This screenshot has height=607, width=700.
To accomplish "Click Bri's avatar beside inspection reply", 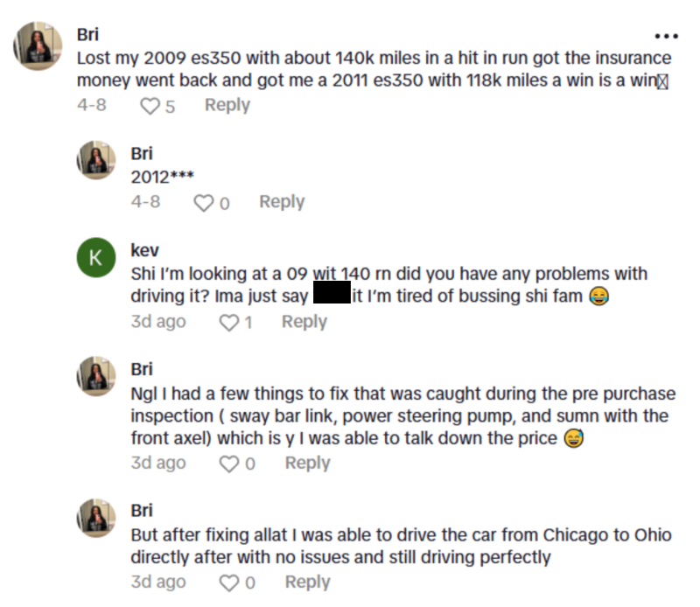I will tap(96, 377).
